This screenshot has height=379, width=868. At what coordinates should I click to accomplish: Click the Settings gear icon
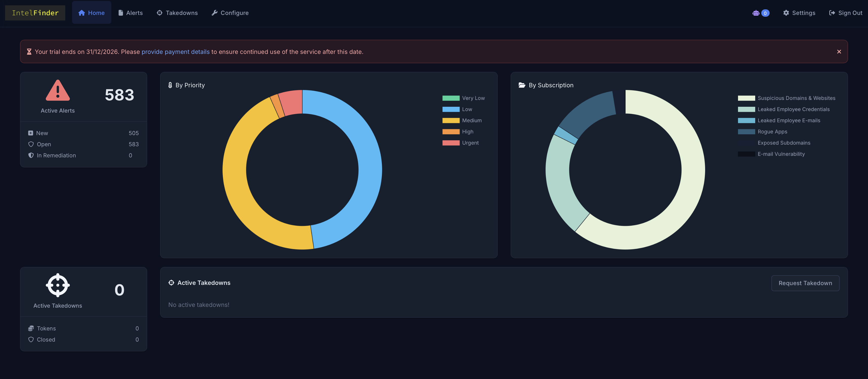tap(786, 13)
